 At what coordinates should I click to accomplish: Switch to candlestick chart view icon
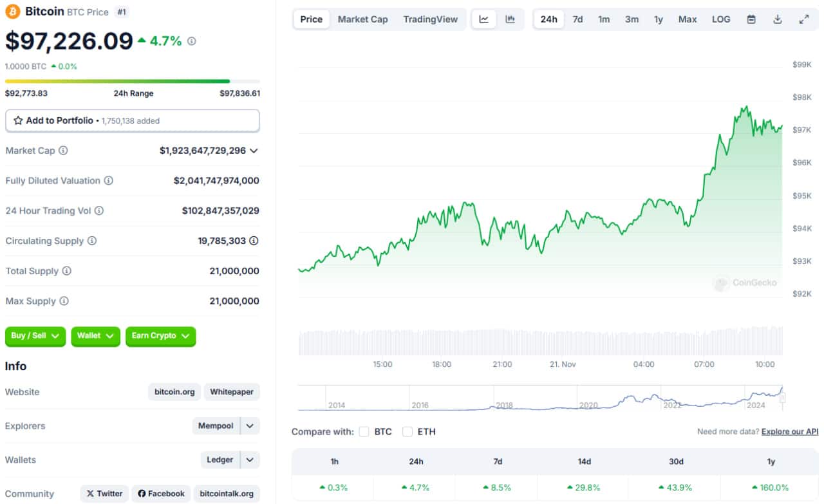coord(510,19)
